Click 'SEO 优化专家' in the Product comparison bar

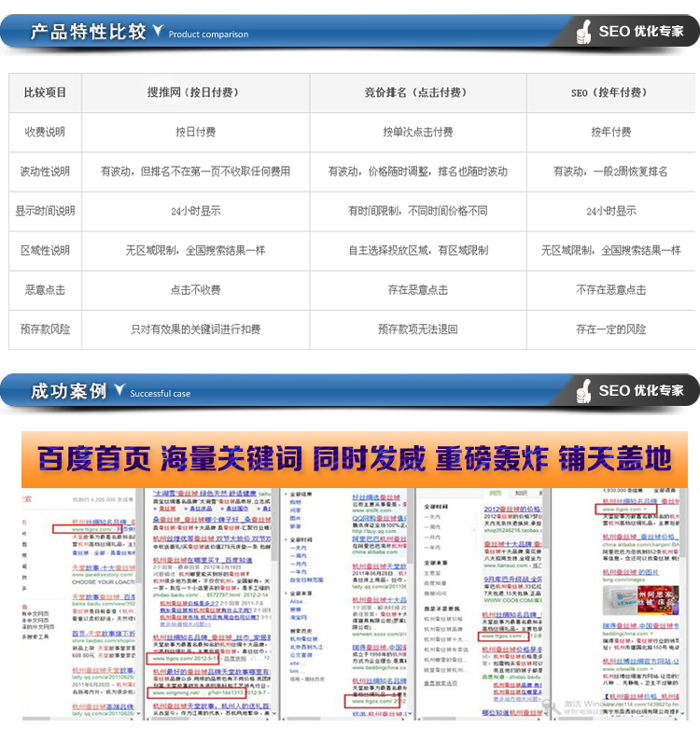pos(641,32)
